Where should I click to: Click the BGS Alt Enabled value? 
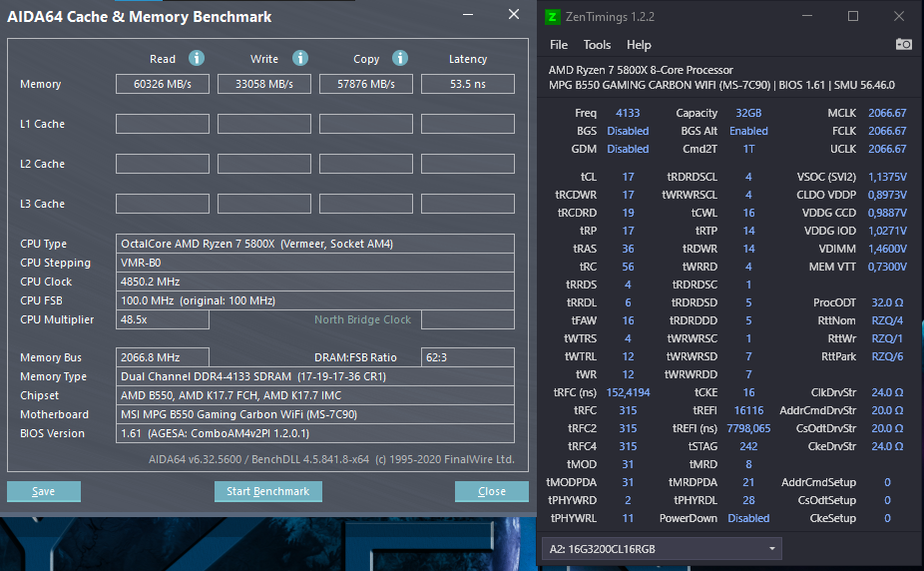(748, 131)
